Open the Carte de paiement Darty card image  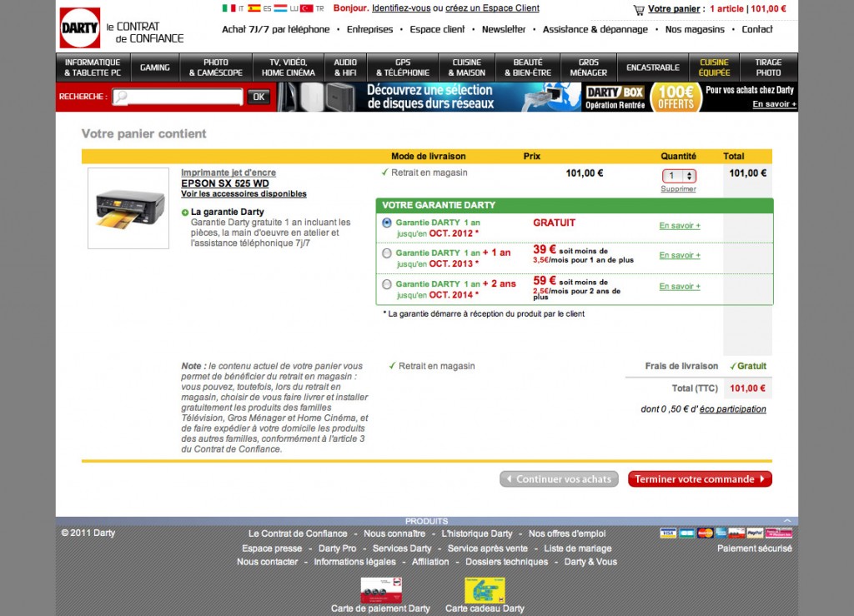point(380,590)
